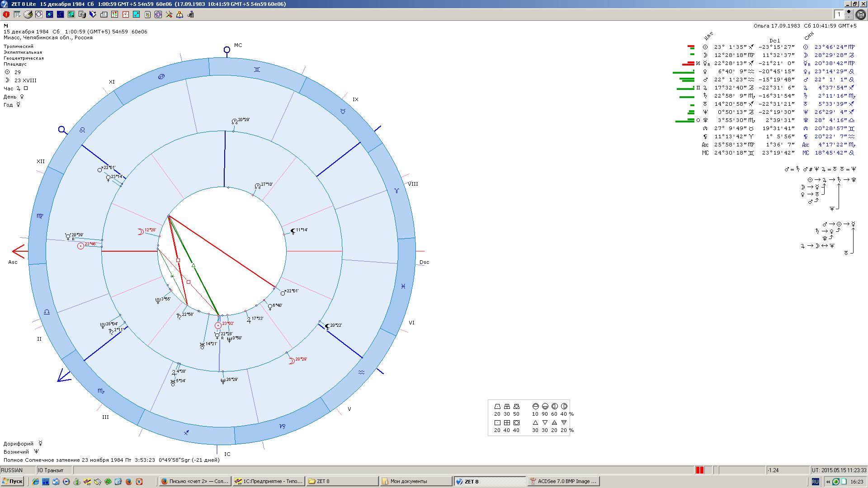Open the help book question-mark icon
The height and width of the screenshot is (488, 868).
click(x=180, y=14)
